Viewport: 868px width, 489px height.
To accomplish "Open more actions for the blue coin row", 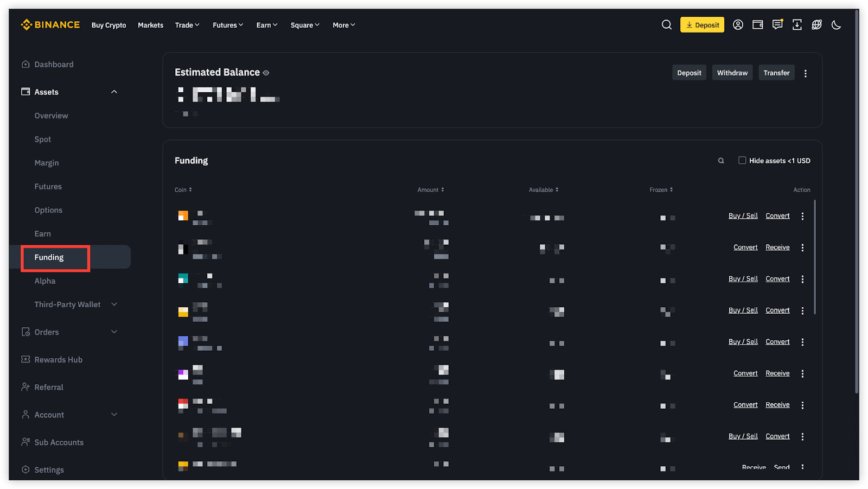I will pos(802,342).
